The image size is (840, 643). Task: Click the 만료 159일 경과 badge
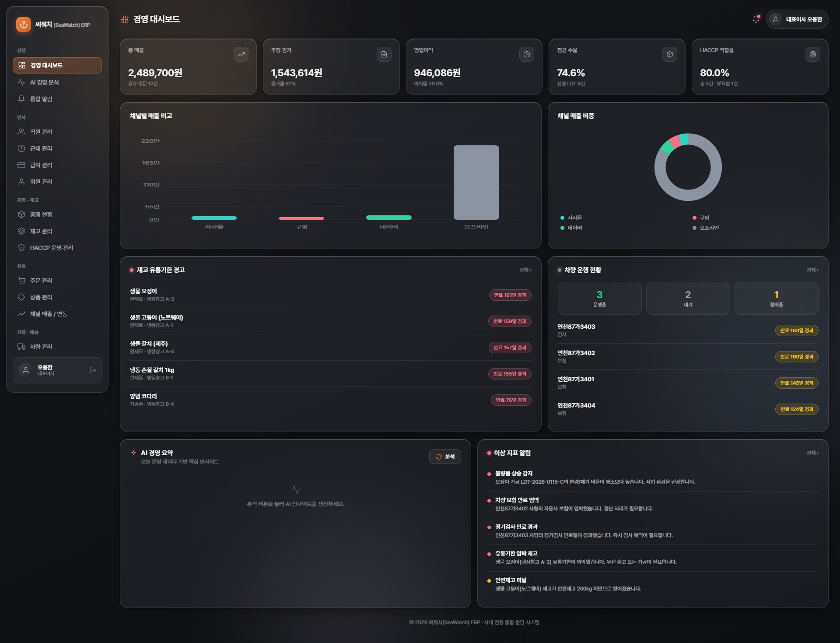[x=510, y=321]
